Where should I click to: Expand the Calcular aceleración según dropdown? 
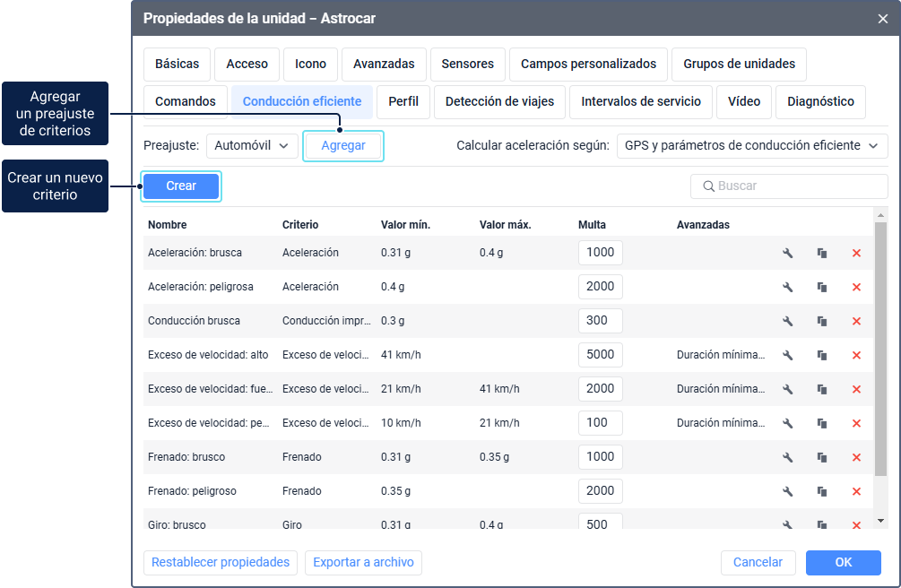[x=751, y=145]
